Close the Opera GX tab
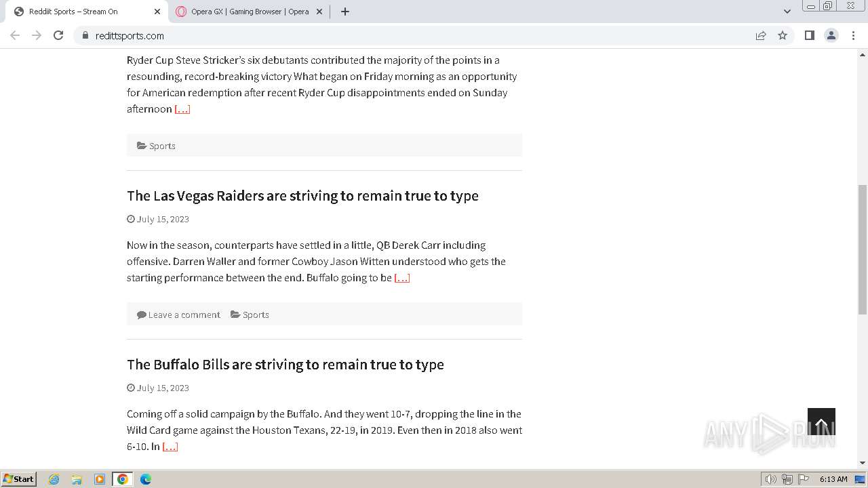 [x=319, y=12]
